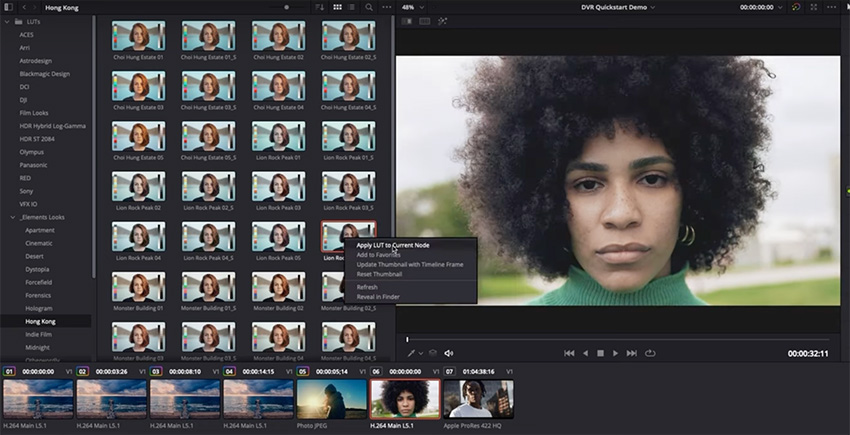The width and height of the screenshot is (850, 435).
Task: Choose Apply LUT to Current Node
Action: pos(392,245)
